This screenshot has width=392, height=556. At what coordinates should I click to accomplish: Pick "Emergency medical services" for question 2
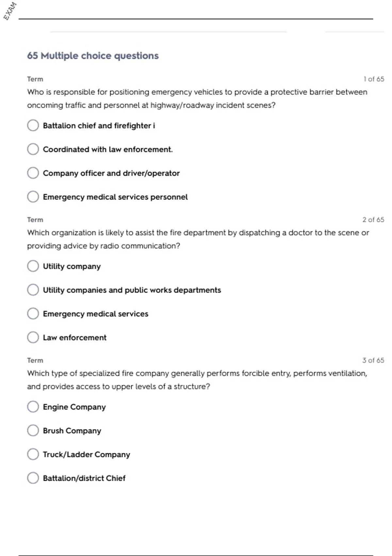click(33, 314)
